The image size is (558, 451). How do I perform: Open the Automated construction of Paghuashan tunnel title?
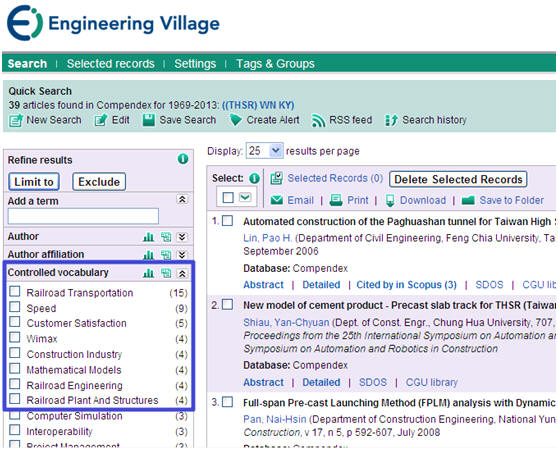399,221
